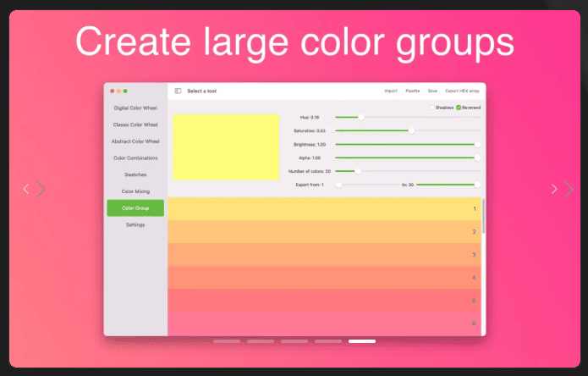588x376 pixels.
Task: Select the highlighted Color Group item
Action: click(x=135, y=207)
